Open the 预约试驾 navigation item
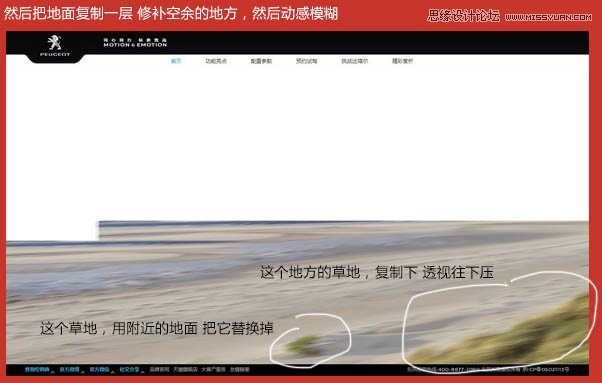This screenshot has height=383, width=602. coord(306,61)
